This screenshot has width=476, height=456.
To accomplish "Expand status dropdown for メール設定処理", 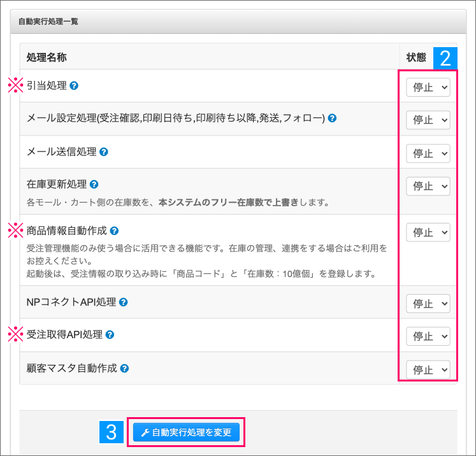I will [428, 119].
